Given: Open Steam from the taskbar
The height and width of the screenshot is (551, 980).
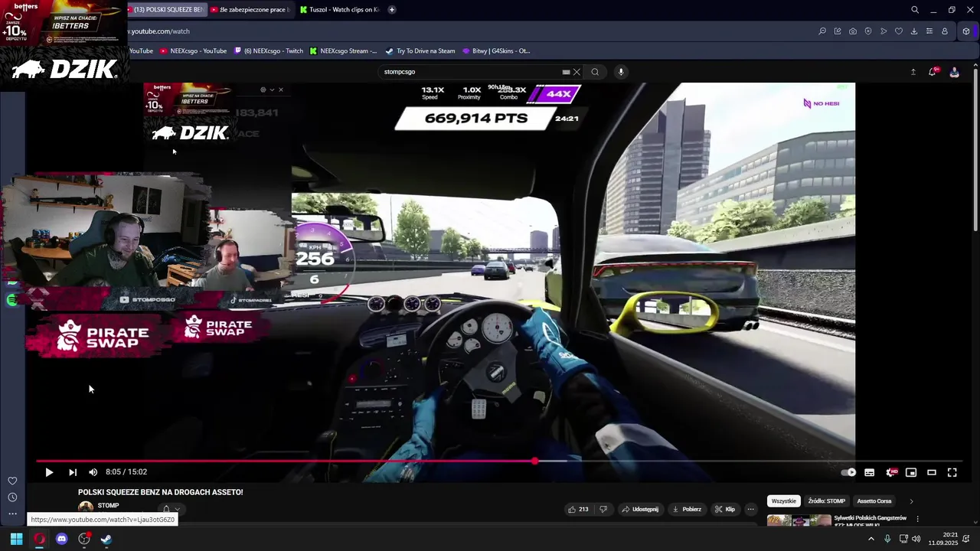Looking at the screenshot, I should coord(106,539).
